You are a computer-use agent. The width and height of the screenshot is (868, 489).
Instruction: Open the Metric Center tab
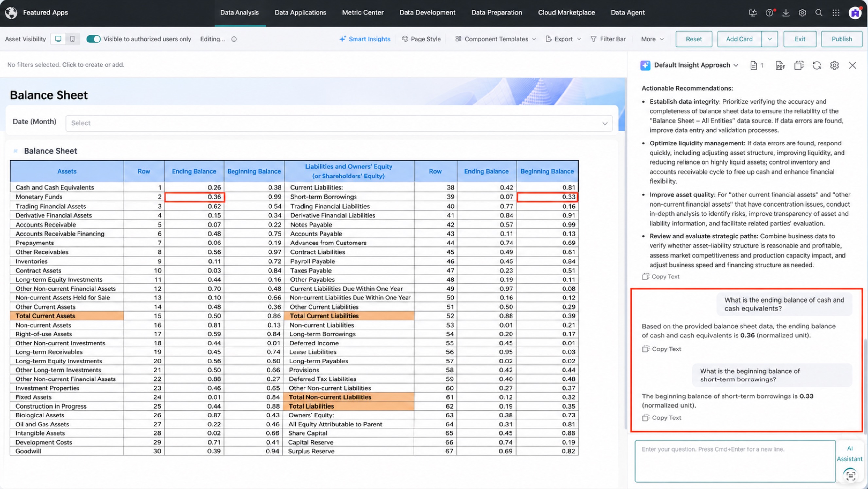pyautogui.click(x=363, y=13)
